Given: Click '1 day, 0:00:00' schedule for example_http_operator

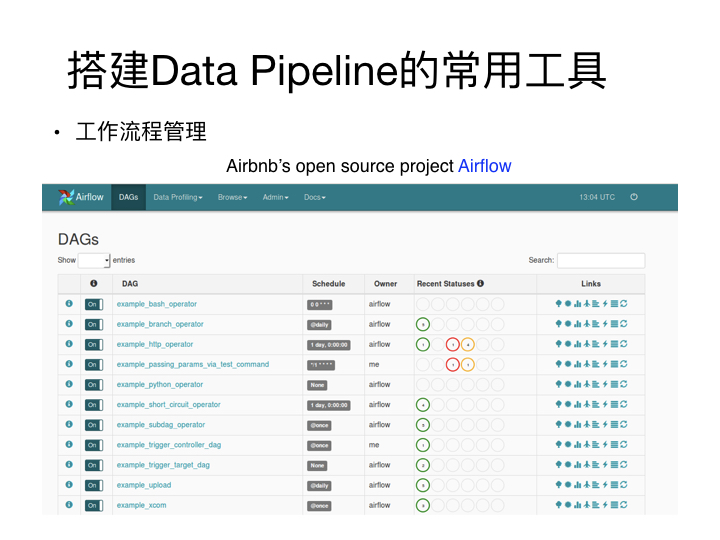Looking at the screenshot, I should (329, 345).
